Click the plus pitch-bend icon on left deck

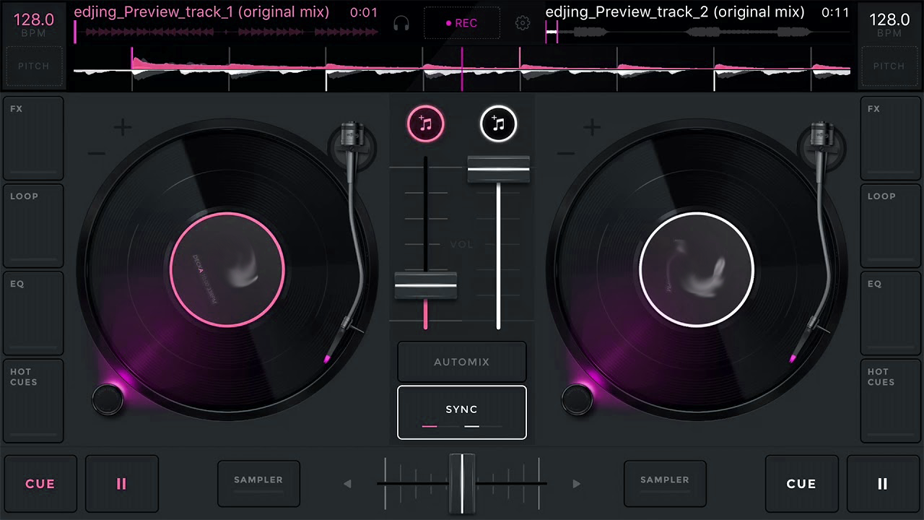click(123, 127)
